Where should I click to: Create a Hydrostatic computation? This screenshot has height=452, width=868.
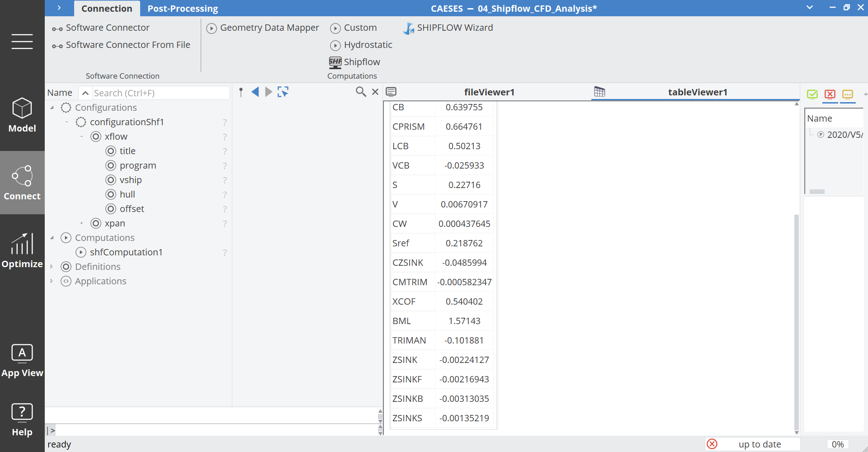(361, 45)
